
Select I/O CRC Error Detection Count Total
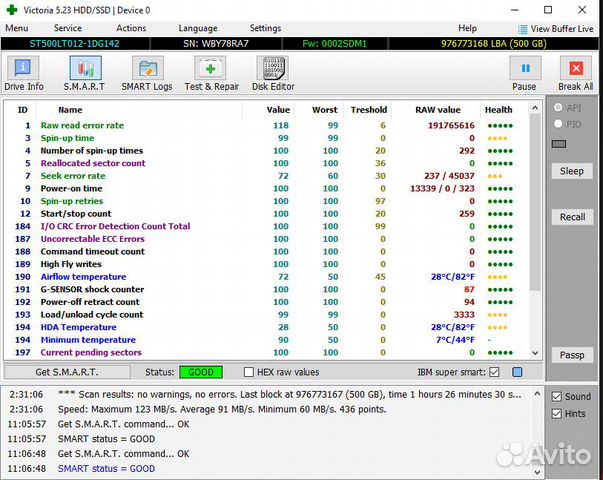click(x=265, y=226)
